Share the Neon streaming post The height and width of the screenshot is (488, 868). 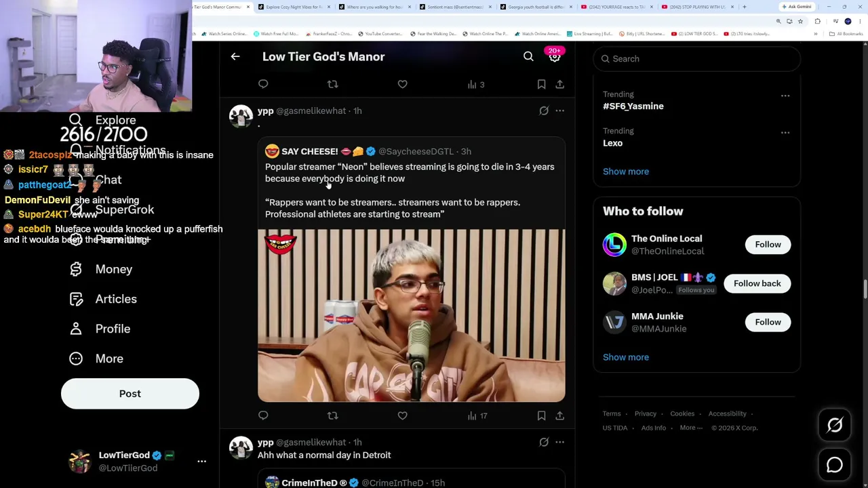coord(559,415)
